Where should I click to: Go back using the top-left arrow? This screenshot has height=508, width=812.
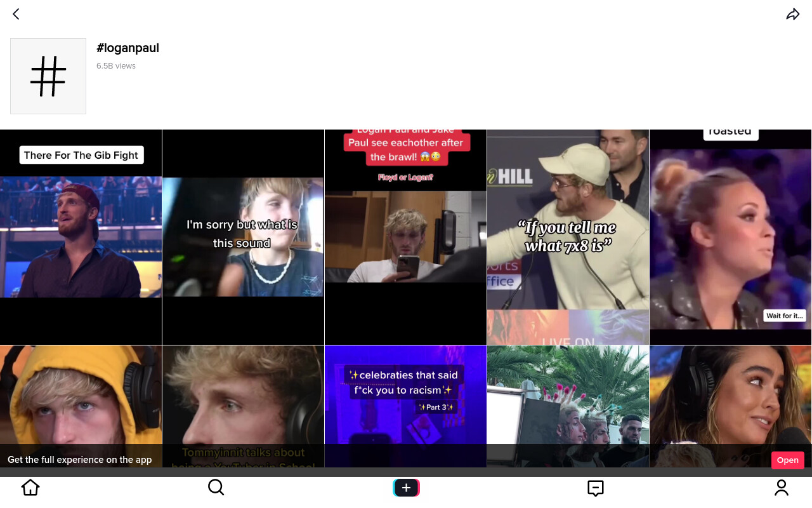pyautogui.click(x=16, y=14)
